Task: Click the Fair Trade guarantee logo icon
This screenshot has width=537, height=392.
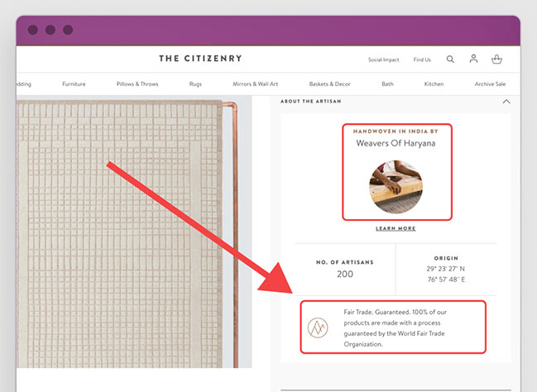Action: click(x=318, y=327)
